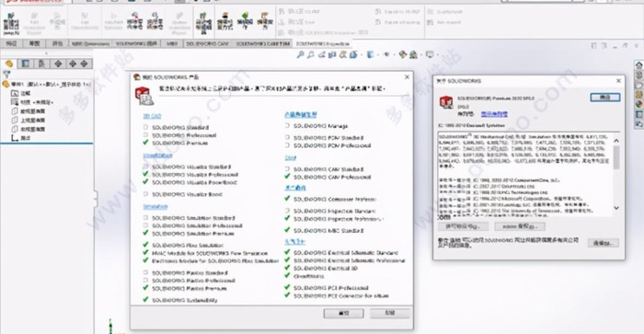The height and width of the screenshot is (334, 644).
Task: Click the 确定 button in products dialog
Action: click(x=344, y=314)
